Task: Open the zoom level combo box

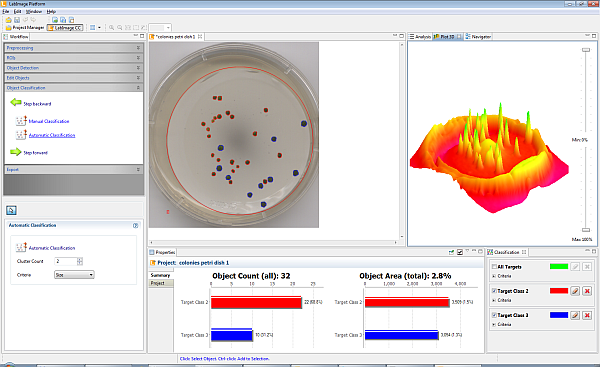Action: (x=160, y=28)
